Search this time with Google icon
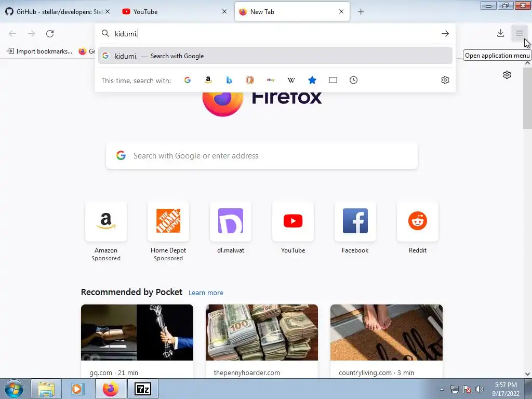The width and height of the screenshot is (532, 399). point(188,80)
